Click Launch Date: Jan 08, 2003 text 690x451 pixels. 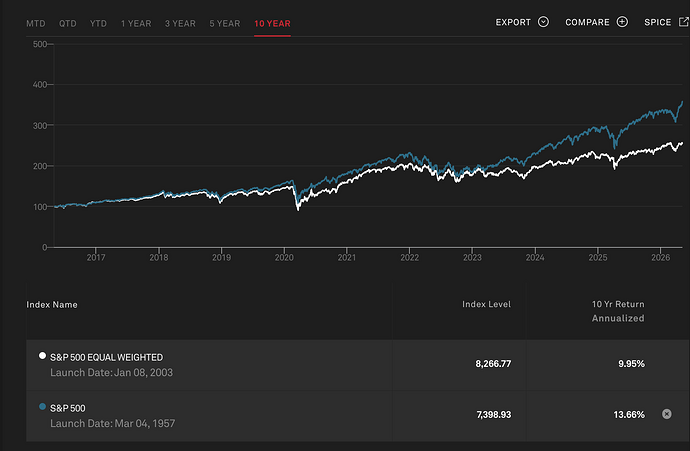click(111, 373)
